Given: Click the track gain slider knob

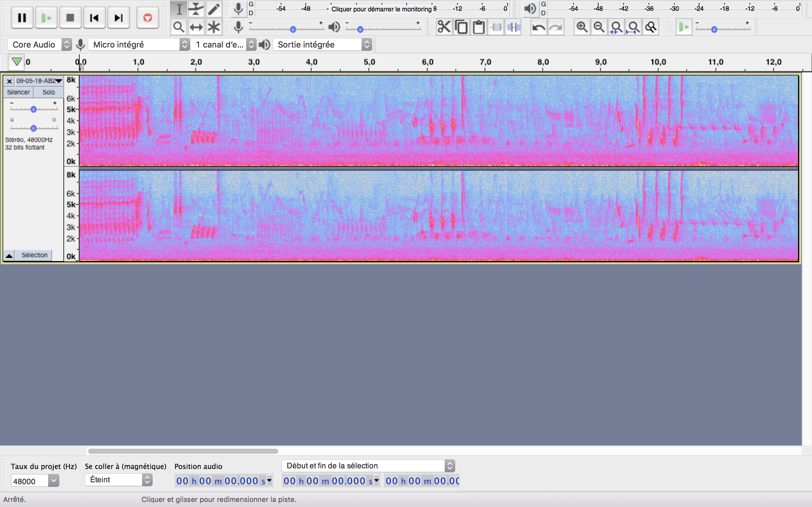Looking at the screenshot, I should coord(33,109).
